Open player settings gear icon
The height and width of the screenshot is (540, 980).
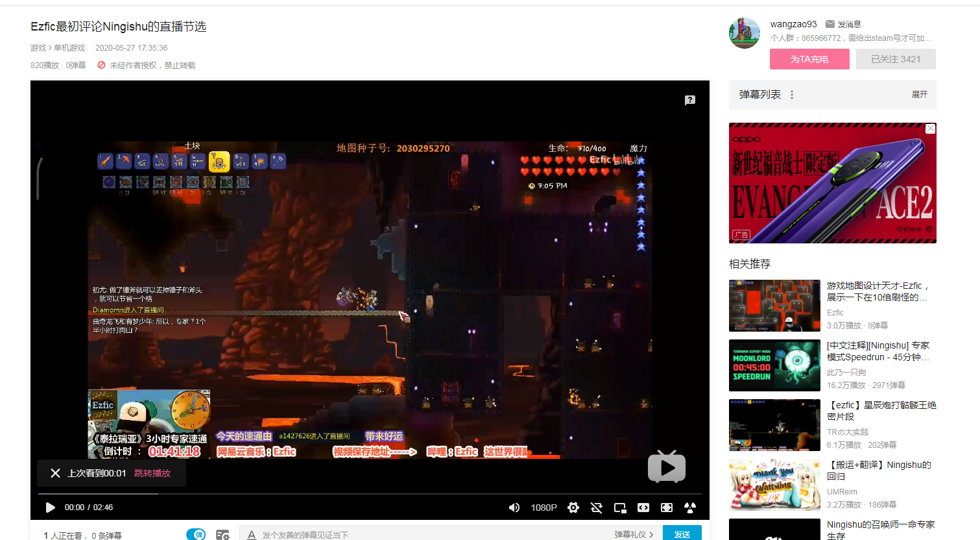point(573,508)
